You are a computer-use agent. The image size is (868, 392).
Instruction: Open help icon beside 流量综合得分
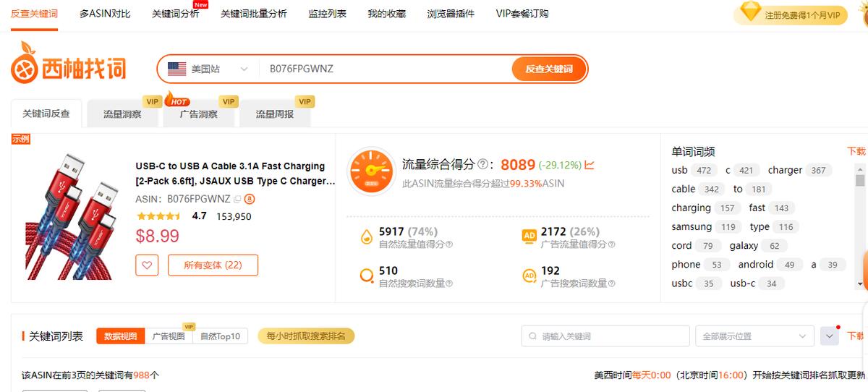point(482,165)
